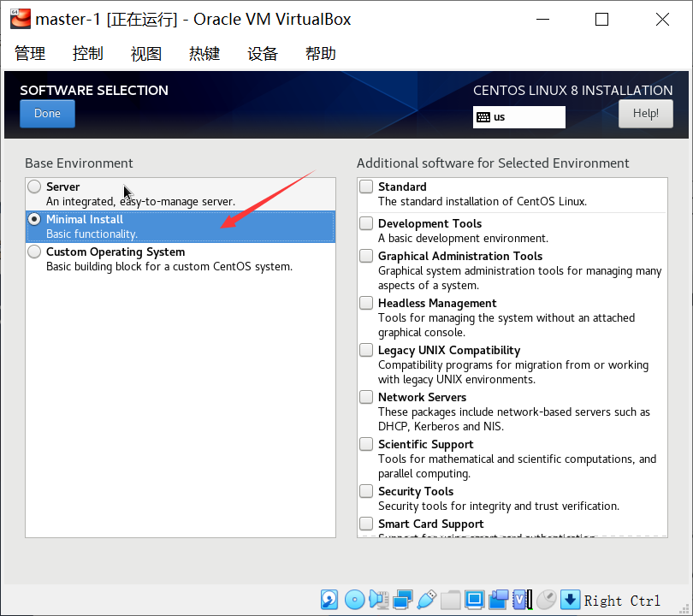
Task: Click the virtualization CPU status icon
Action: coord(522,600)
